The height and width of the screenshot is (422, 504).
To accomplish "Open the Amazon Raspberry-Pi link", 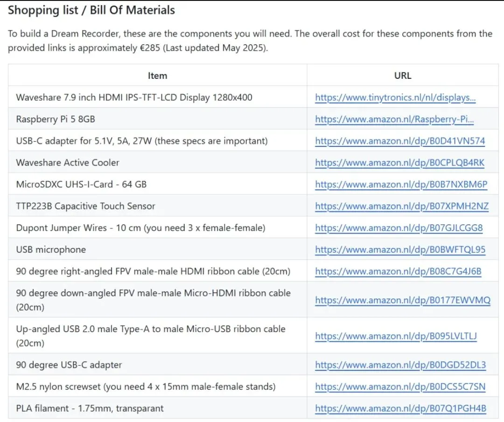I will 394,119.
